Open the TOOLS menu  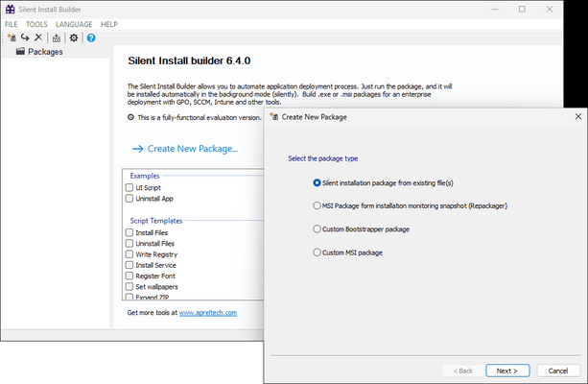[36, 23]
